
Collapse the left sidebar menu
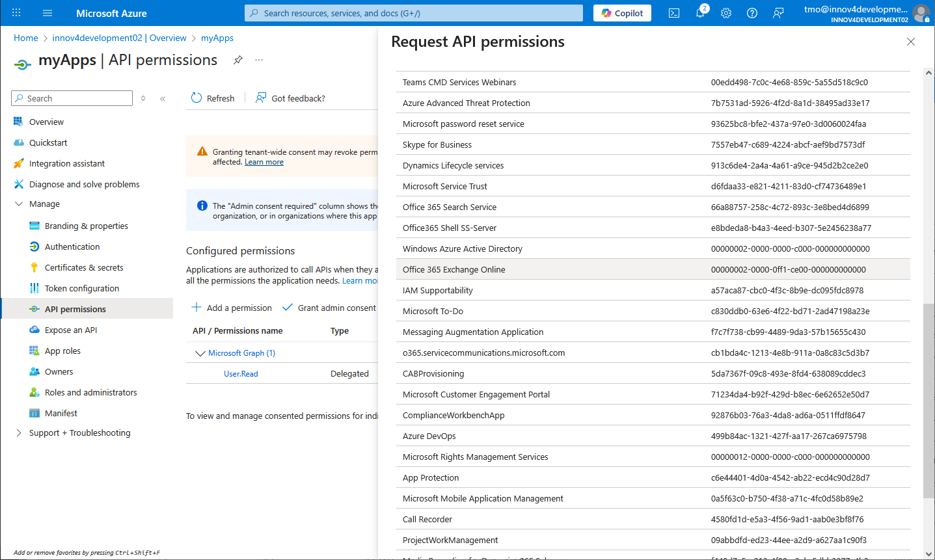pos(163,99)
